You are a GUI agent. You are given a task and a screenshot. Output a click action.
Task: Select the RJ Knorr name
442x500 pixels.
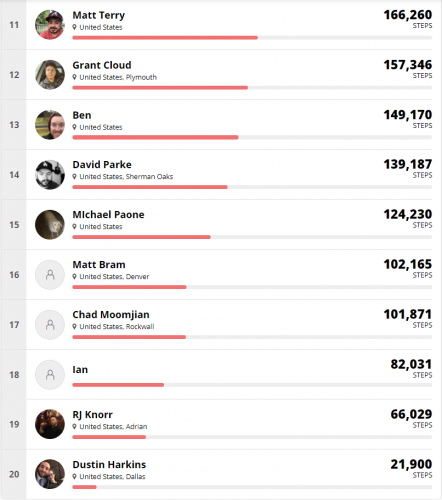pos(93,415)
